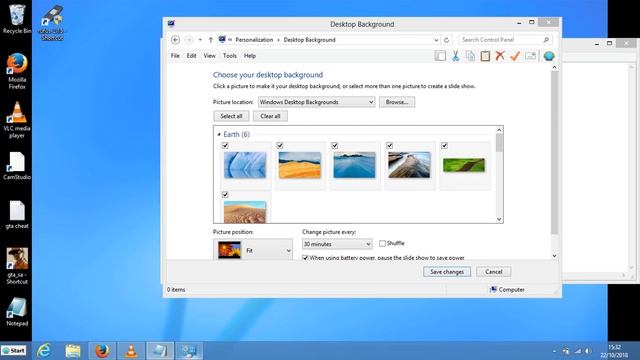
Task: Click the blue globe toolbar icon
Action: pos(549,56)
